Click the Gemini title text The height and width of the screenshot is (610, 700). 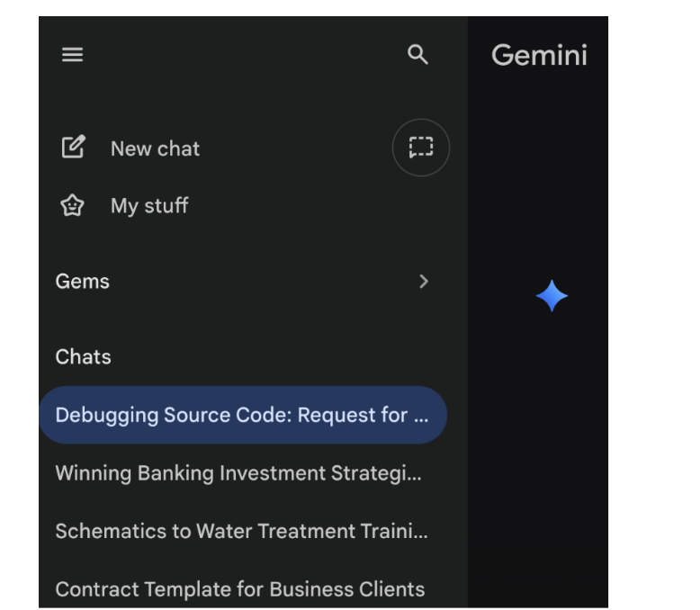coord(539,56)
